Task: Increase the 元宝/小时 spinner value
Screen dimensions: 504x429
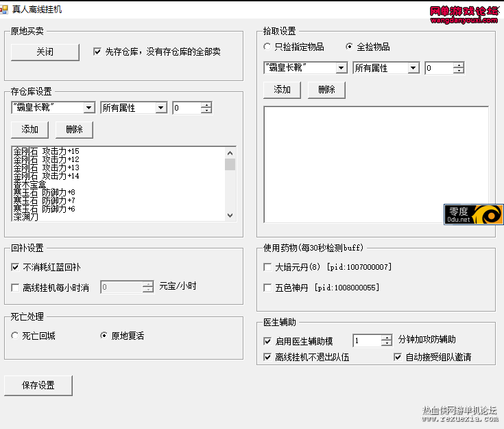Action: click(148, 284)
